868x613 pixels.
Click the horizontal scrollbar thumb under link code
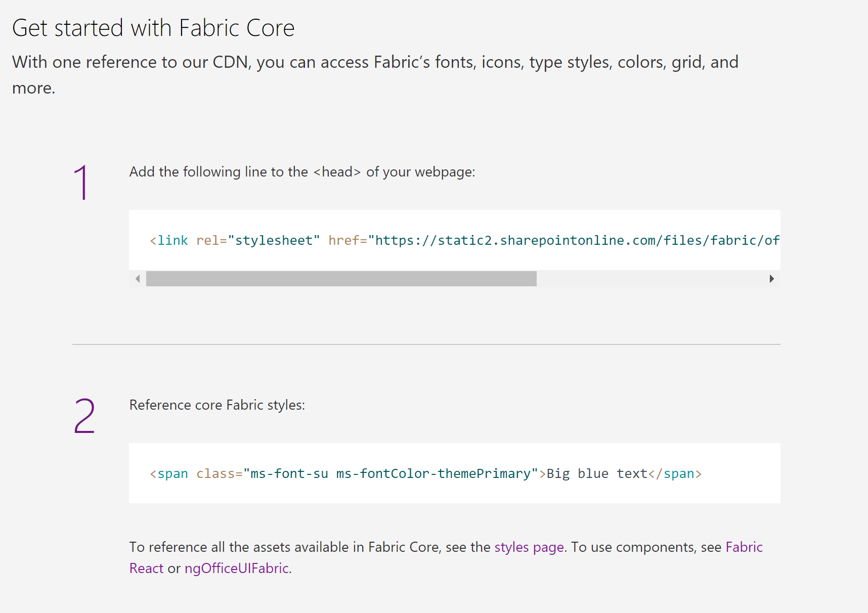tap(341, 279)
